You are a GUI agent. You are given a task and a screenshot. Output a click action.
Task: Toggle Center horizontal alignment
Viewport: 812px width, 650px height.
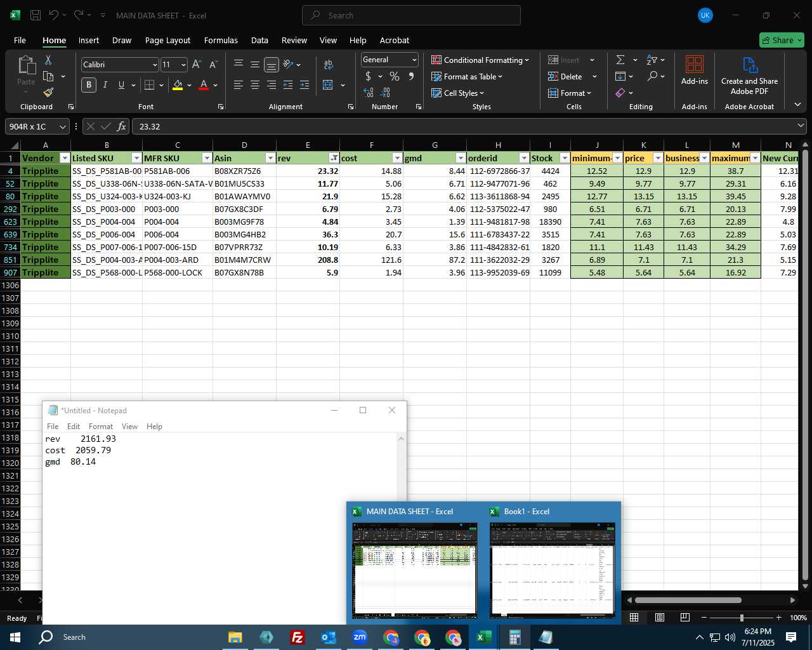pos(254,84)
